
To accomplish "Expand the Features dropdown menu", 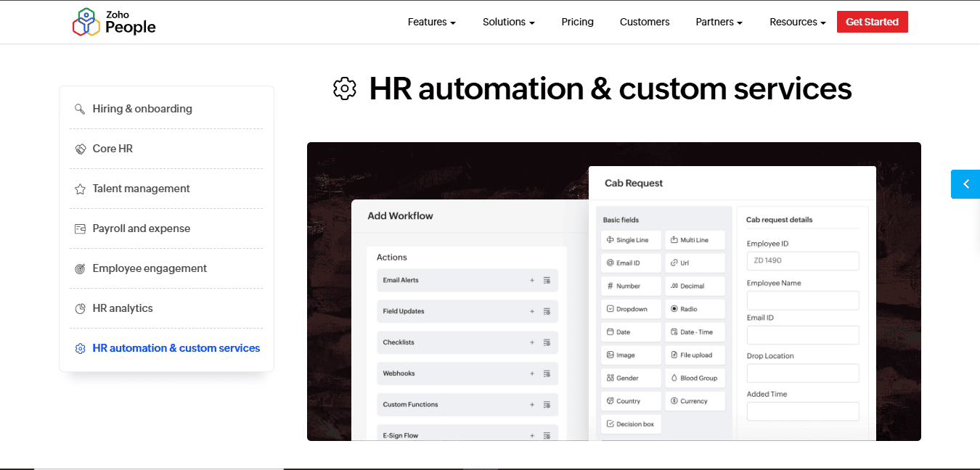I will (x=431, y=22).
